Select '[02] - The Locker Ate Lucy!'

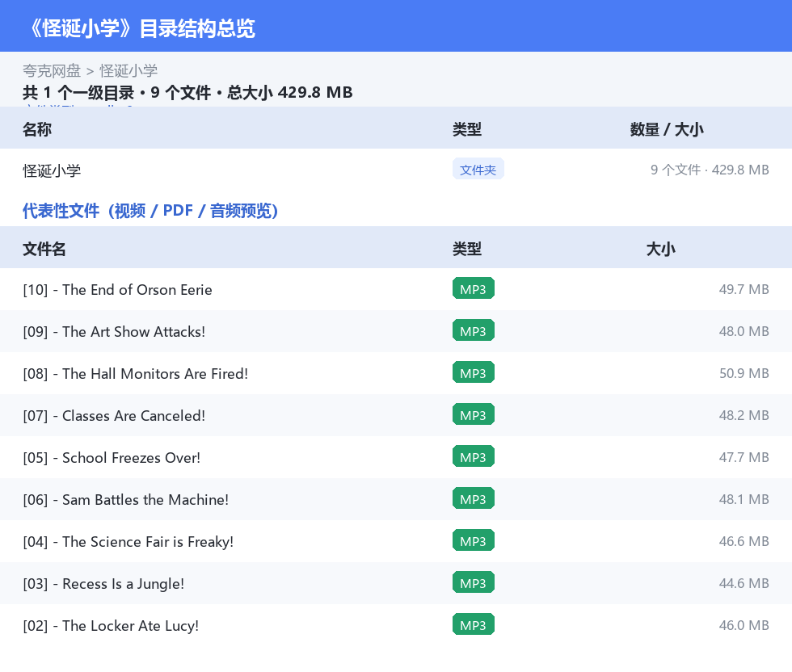pyautogui.click(x=111, y=625)
